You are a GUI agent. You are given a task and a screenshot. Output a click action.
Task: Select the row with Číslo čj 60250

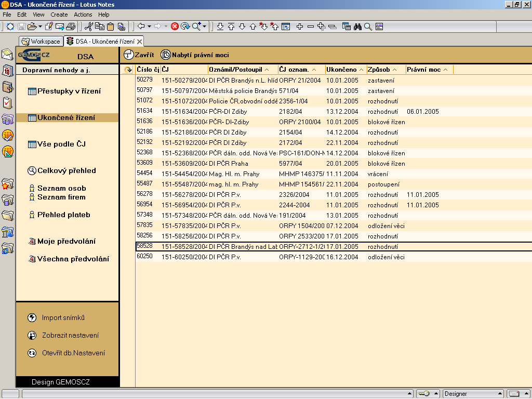click(334, 257)
